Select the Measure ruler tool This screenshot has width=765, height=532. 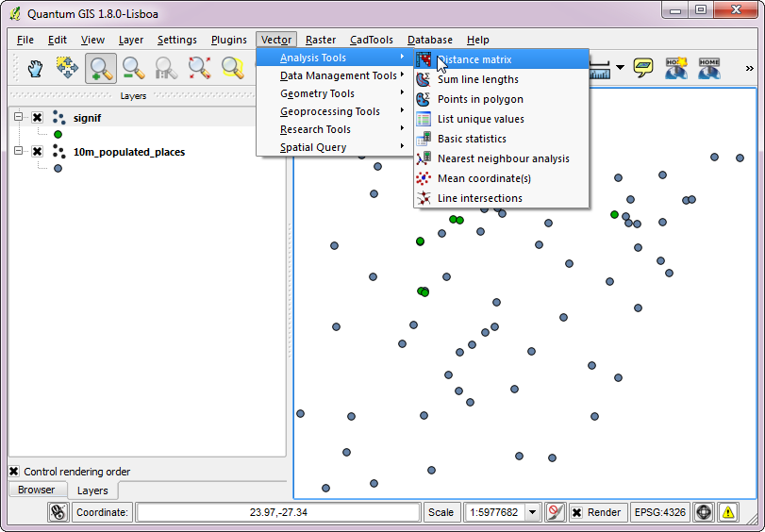(x=600, y=70)
